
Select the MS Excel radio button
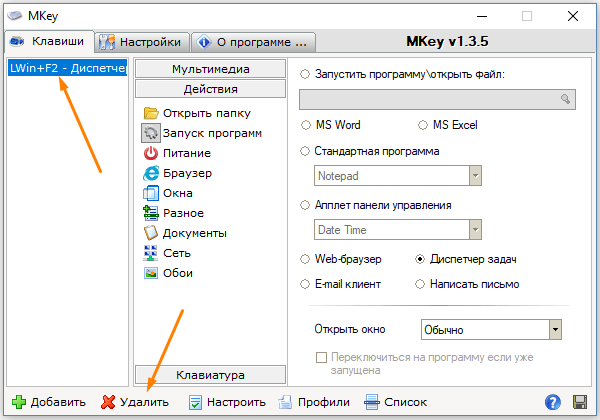pyautogui.click(x=423, y=125)
